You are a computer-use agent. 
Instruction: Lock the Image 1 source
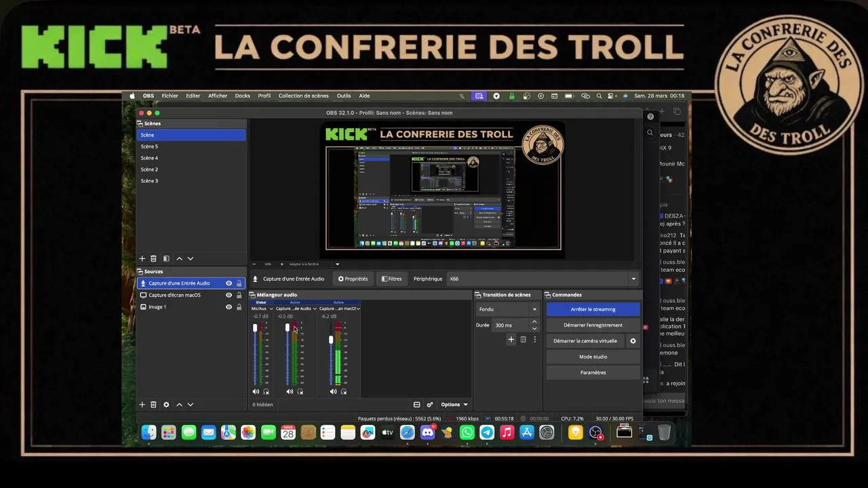pos(239,307)
